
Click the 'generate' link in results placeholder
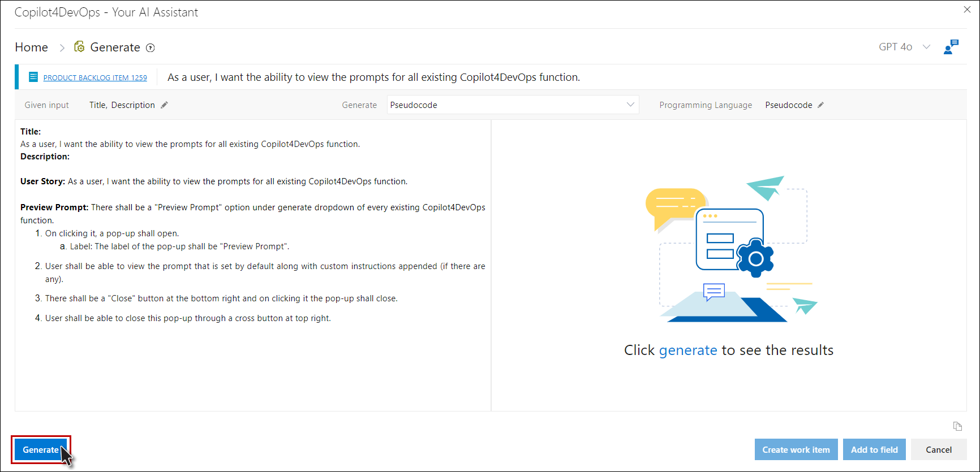pos(688,350)
